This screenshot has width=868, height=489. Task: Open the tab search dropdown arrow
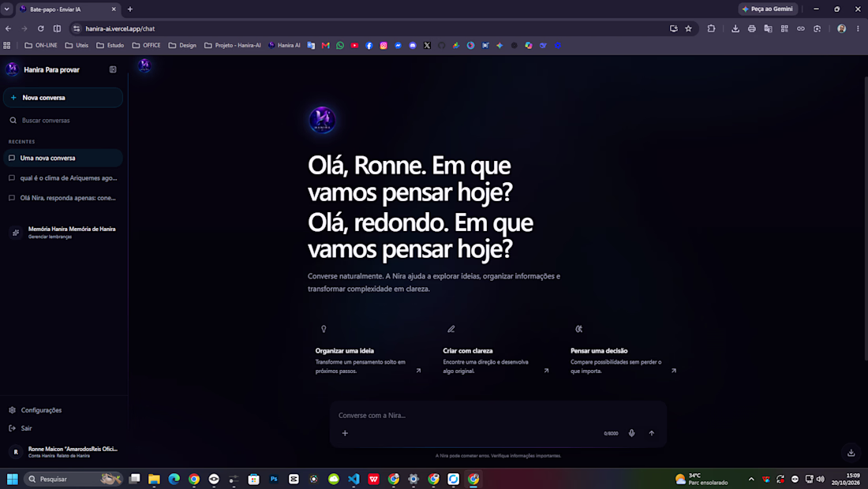[6, 9]
